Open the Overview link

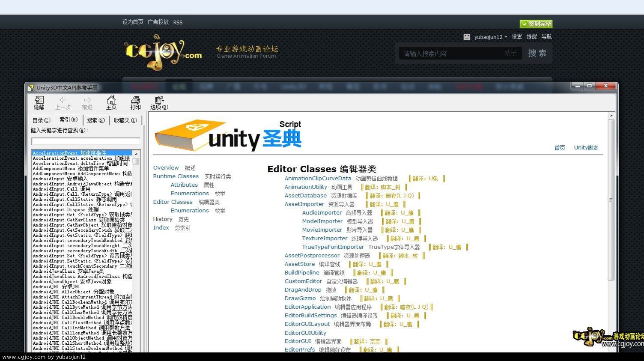tap(166, 168)
